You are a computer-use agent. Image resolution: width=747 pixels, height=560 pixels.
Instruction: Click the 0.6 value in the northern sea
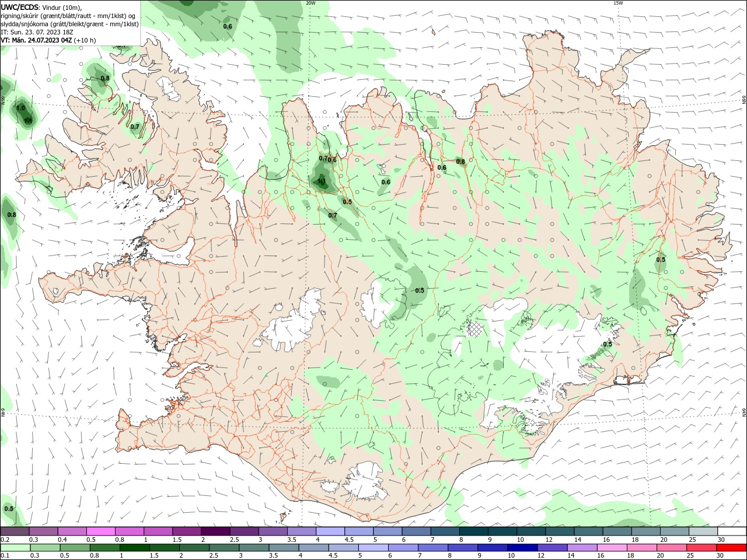[x=228, y=26]
